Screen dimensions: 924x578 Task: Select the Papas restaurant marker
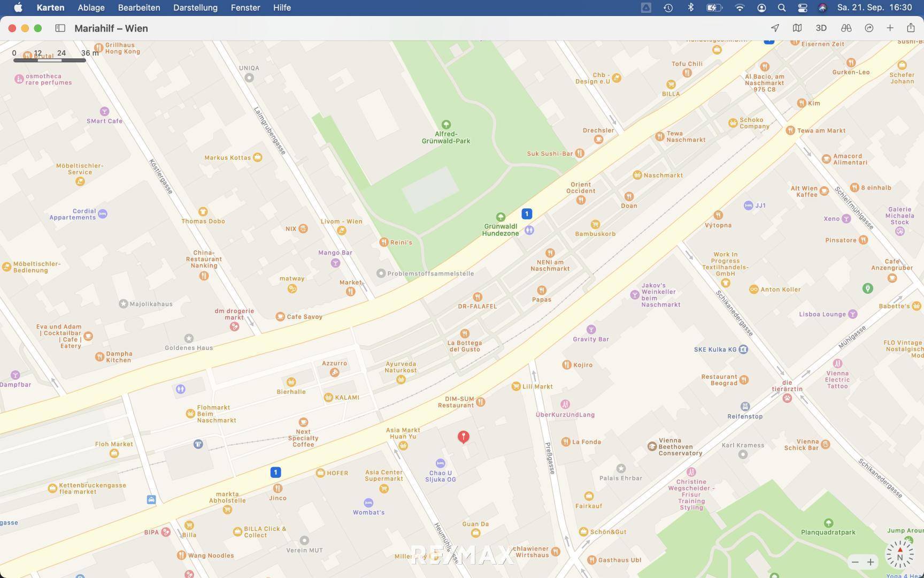pos(542,290)
